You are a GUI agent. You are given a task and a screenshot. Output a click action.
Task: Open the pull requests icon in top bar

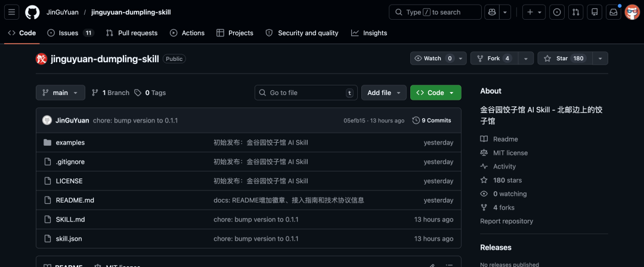(575, 12)
